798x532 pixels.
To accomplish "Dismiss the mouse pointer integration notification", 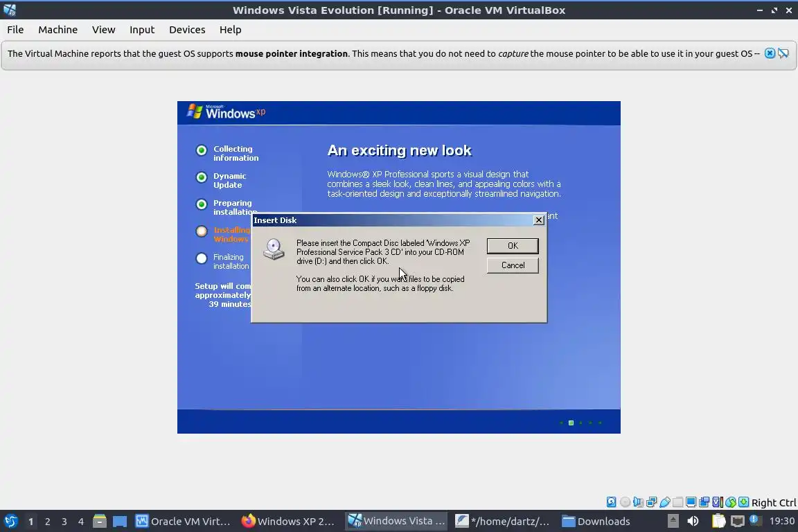I will (x=770, y=53).
